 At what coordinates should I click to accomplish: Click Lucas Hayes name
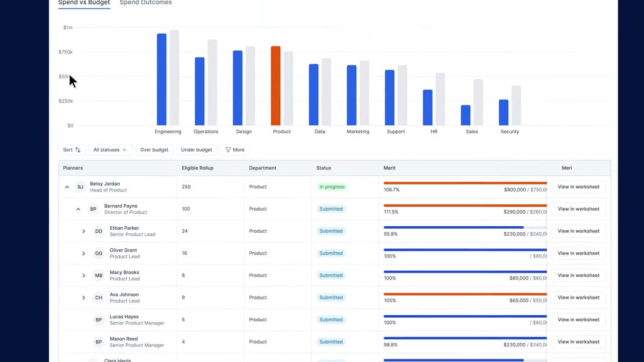point(124,317)
